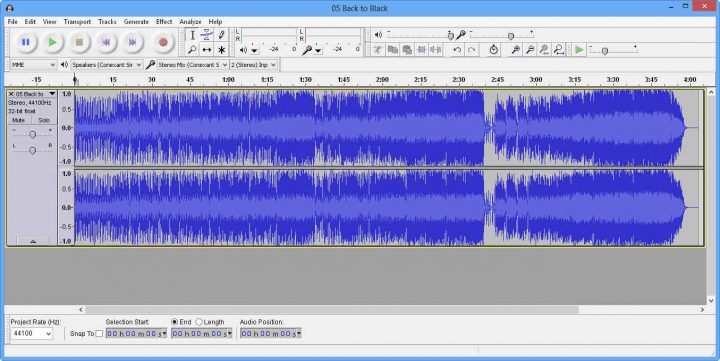Click the Pause transport button
Viewport: 720px width, 361px height.
pyautogui.click(x=26, y=42)
